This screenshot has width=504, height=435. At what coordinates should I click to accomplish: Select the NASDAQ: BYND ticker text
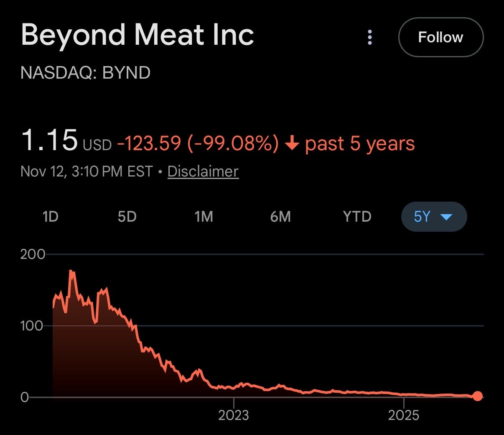pyautogui.click(x=86, y=73)
